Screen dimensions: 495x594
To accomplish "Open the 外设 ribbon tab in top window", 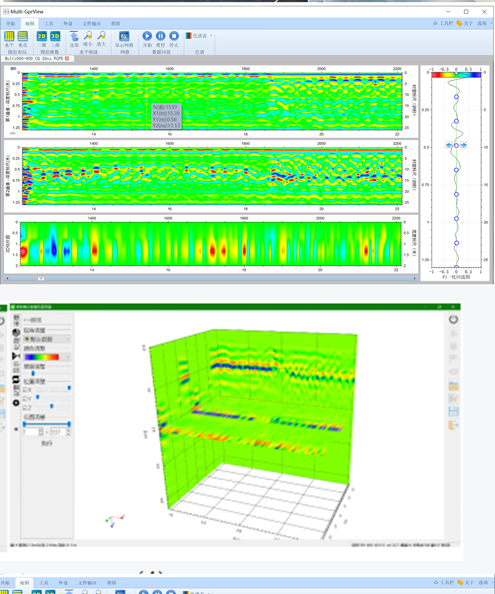I will 68,23.
